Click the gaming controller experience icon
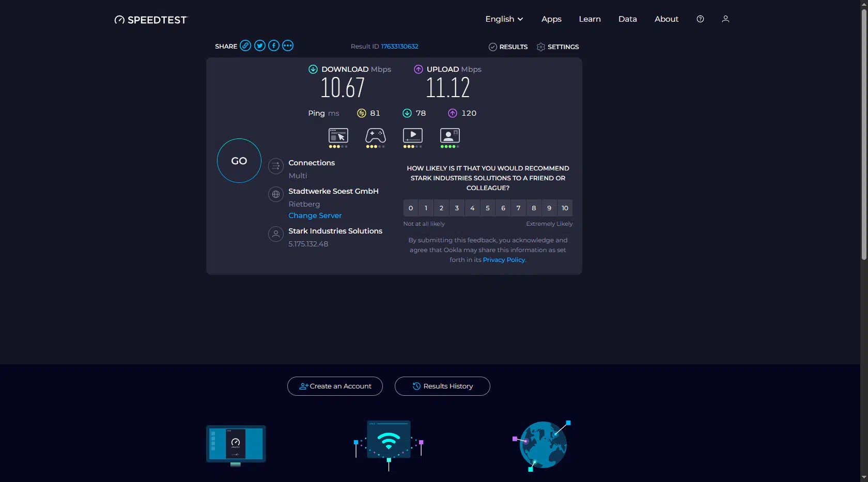The image size is (868, 482). coord(376,138)
